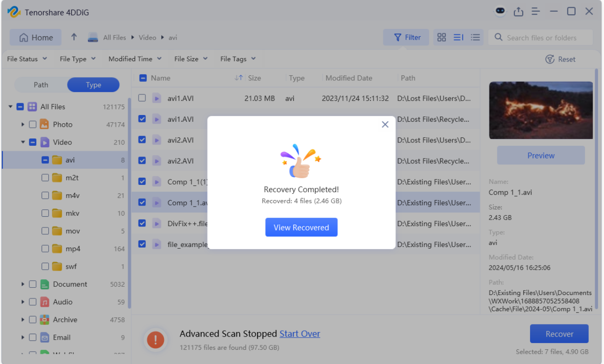The height and width of the screenshot is (364, 604).
Task: Expand the Modified Time dropdown
Action: (x=135, y=59)
